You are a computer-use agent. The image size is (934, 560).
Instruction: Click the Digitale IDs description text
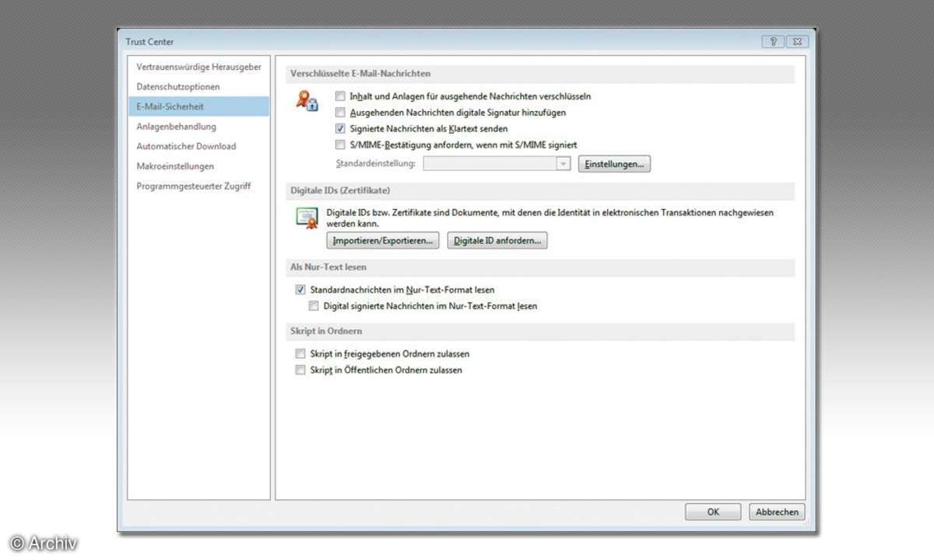tap(550, 217)
